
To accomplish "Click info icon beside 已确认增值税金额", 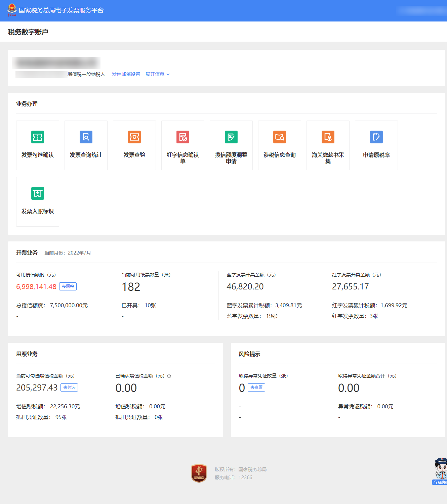I will [169, 376].
